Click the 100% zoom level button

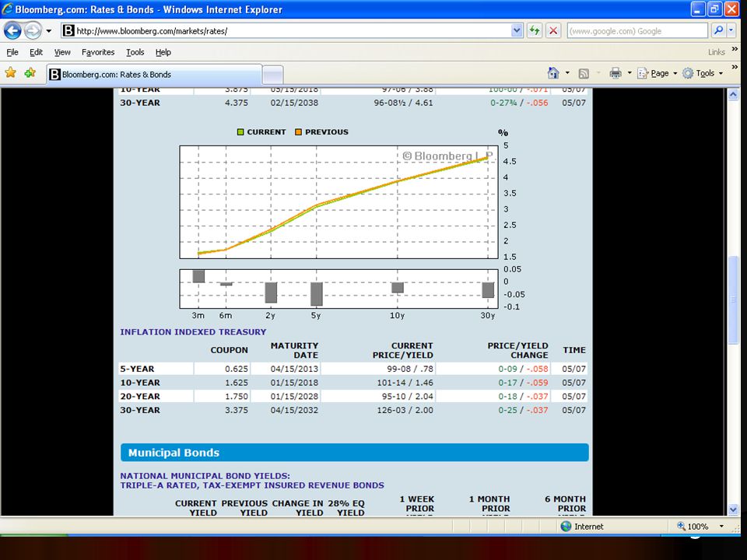[693, 527]
